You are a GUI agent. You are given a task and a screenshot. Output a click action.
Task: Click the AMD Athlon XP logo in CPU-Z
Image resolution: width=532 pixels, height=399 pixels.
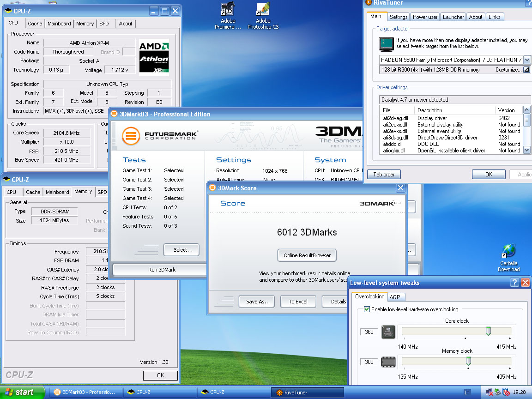[154, 57]
